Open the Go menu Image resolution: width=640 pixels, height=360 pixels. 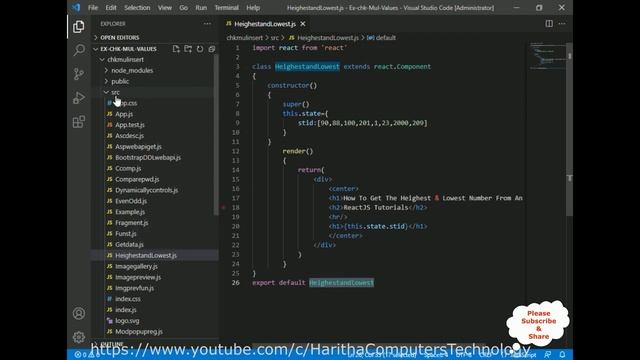click(x=184, y=8)
